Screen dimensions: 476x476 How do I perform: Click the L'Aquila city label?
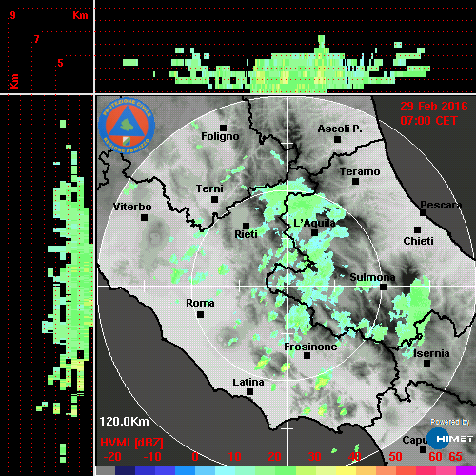pyautogui.click(x=314, y=223)
